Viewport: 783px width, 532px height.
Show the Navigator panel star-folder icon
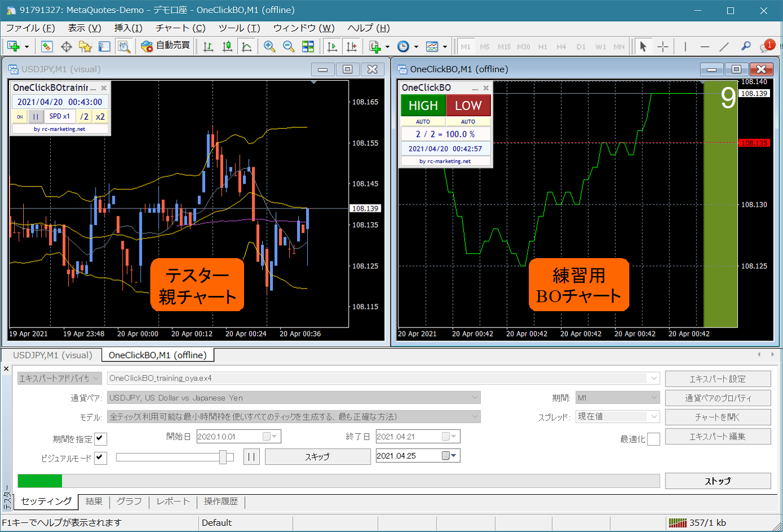click(x=85, y=46)
